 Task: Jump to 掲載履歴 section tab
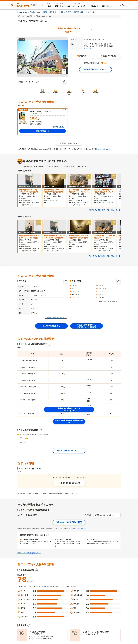pyautogui.click(x=69, y=92)
